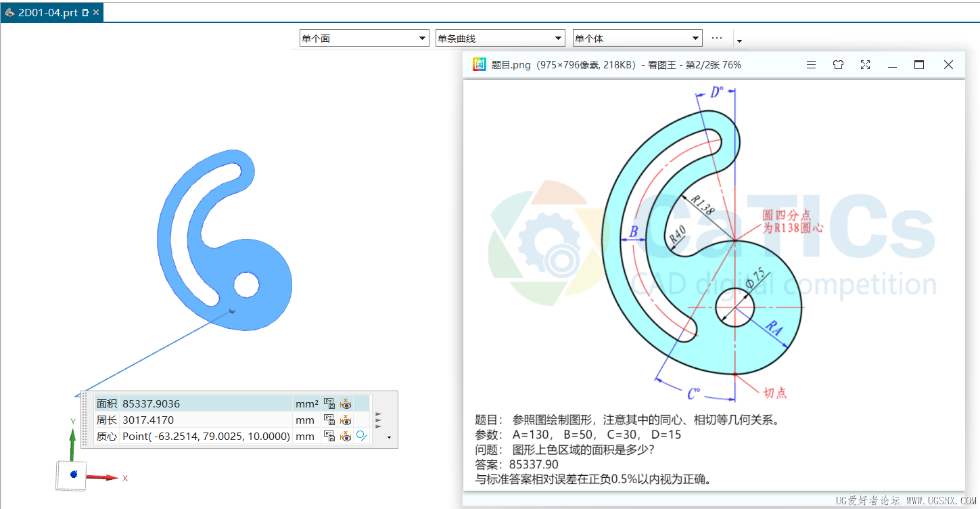Click the view orientation cube
The height and width of the screenshot is (509, 980).
[x=72, y=474]
